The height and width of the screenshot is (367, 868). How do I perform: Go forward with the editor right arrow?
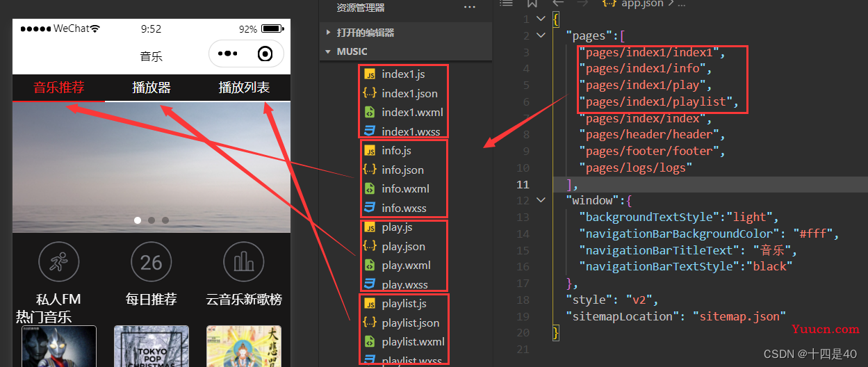coord(582,3)
